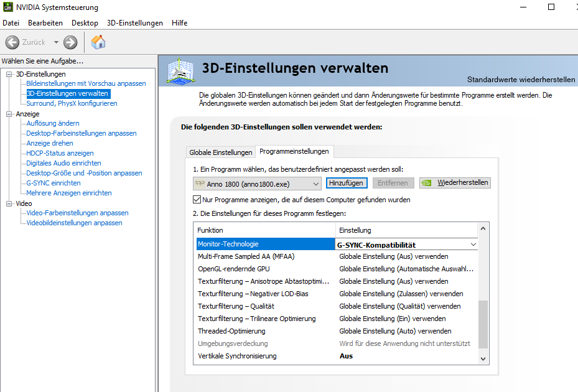The height and width of the screenshot is (392, 578).
Task: Open Desktop-Größe und -Position anpassen
Action: click(x=84, y=173)
